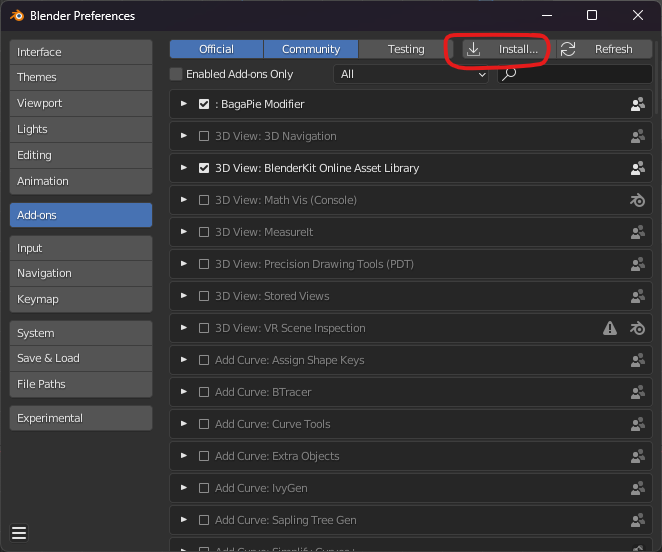Viewport: 662px width, 552px height.
Task: Switch to the Interface preferences section
Action: [x=81, y=52]
